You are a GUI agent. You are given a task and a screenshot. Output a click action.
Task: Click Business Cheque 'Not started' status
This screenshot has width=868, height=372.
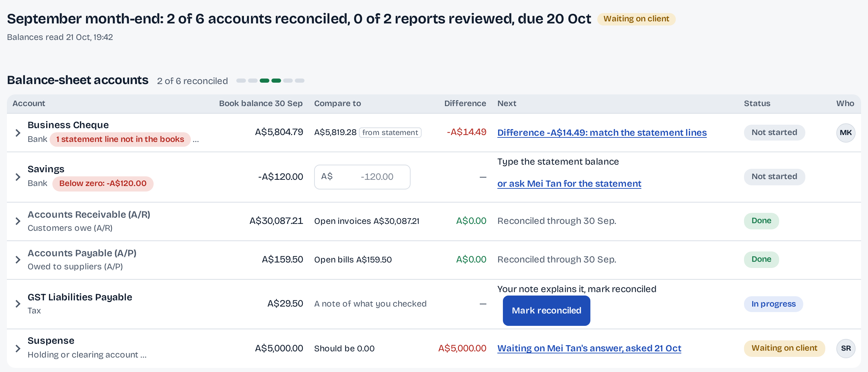point(774,133)
